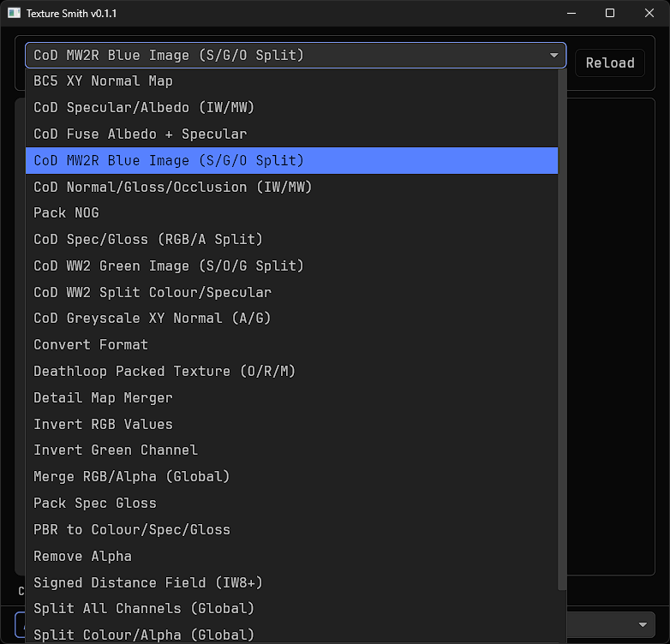Image resolution: width=670 pixels, height=644 pixels.
Task: Pick Invert Green Channel option
Action: (292, 450)
